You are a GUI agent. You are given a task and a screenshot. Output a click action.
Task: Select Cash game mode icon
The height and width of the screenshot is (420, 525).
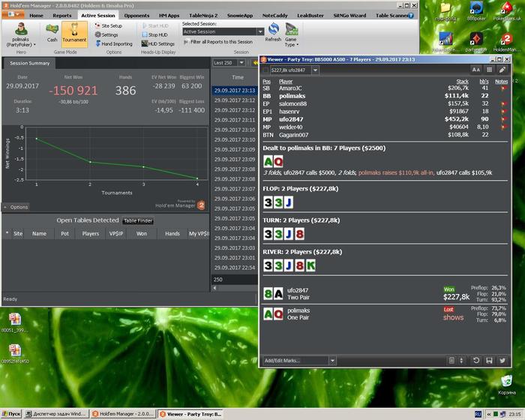[x=52, y=33]
